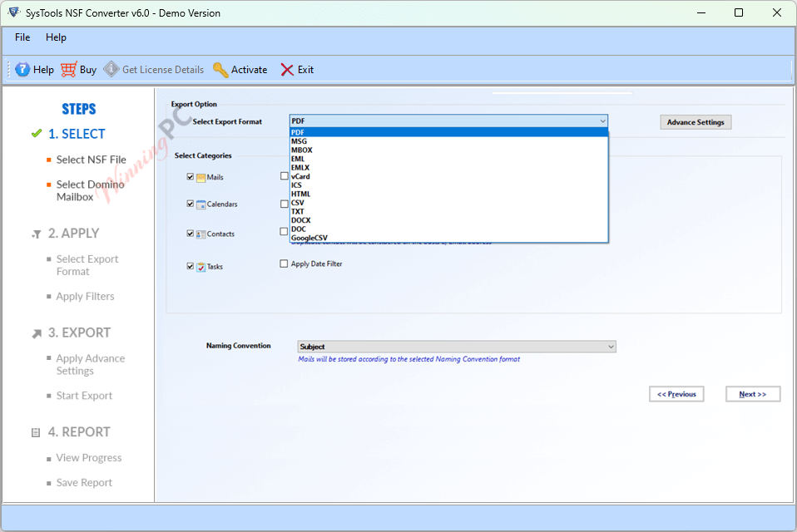Viewport: 797px width, 532px height.
Task: Choose TXT from the export format list
Action: pos(448,212)
